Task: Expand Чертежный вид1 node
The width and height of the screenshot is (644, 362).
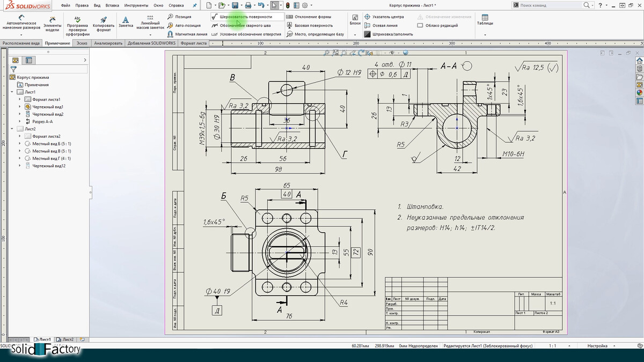Action: pos(20,107)
